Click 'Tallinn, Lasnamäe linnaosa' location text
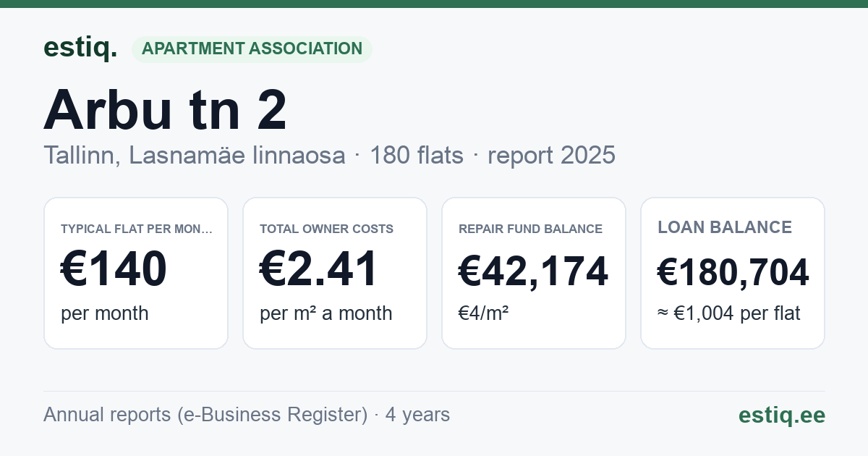This screenshot has height=456, width=868. pos(194,155)
